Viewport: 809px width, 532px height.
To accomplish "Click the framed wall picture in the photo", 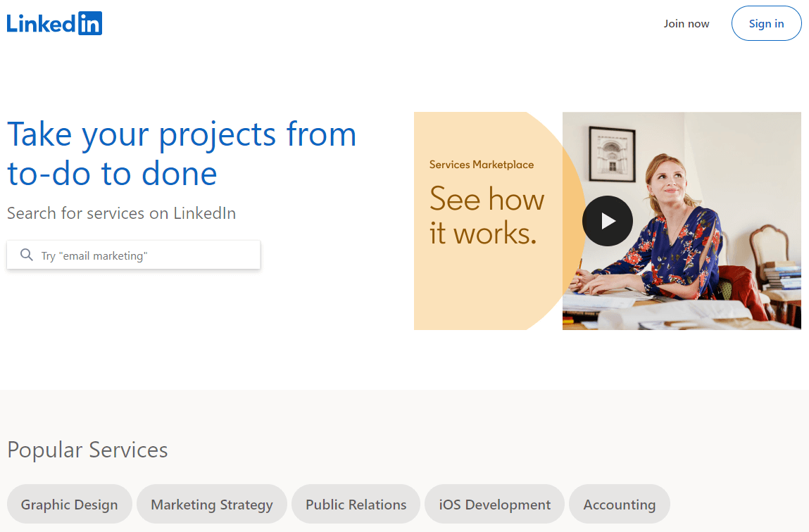I will point(611,154).
